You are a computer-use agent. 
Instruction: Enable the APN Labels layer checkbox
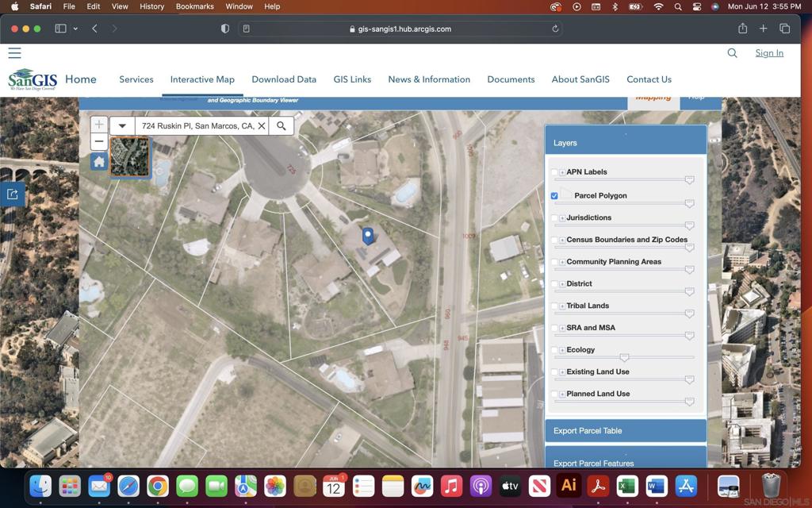pos(554,172)
